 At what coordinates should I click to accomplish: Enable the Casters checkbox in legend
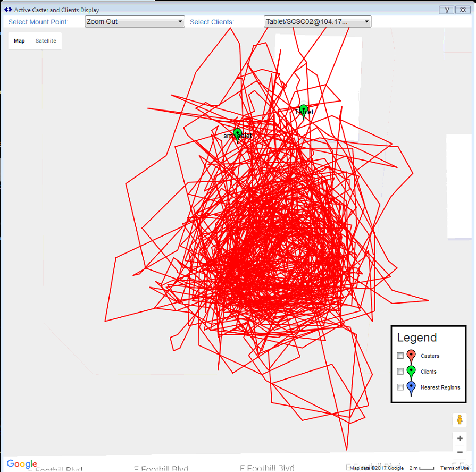point(400,356)
